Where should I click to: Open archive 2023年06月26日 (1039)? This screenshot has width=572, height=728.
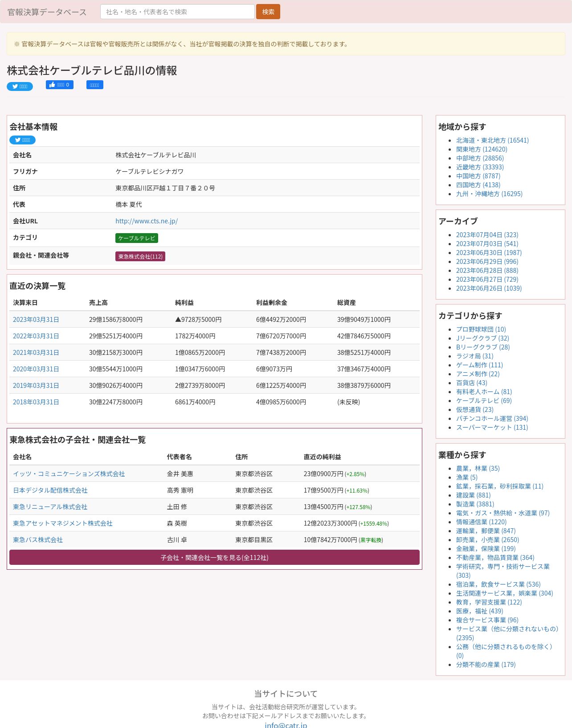(x=489, y=288)
